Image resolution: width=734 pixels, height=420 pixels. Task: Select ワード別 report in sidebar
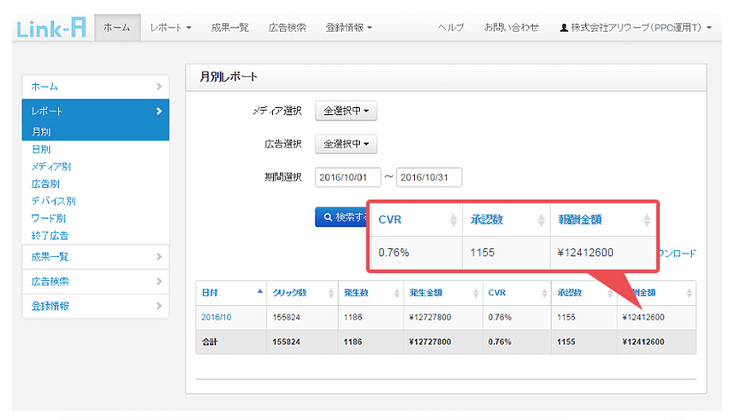(x=49, y=219)
